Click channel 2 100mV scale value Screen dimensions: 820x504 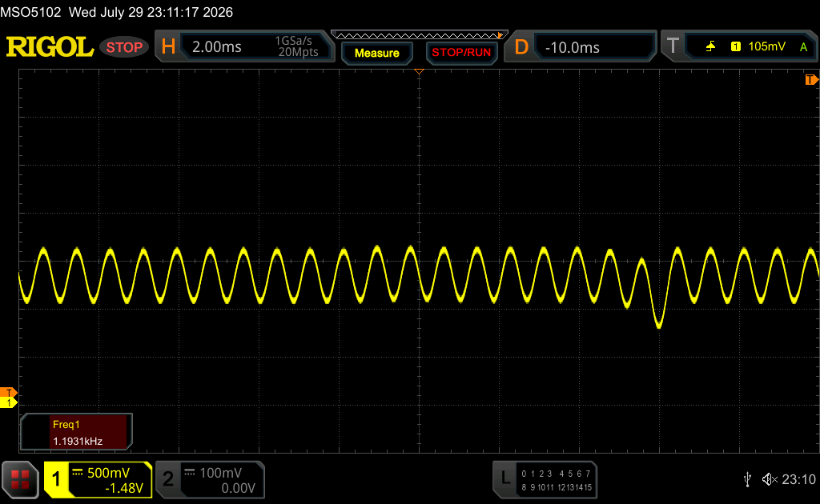coord(221,473)
